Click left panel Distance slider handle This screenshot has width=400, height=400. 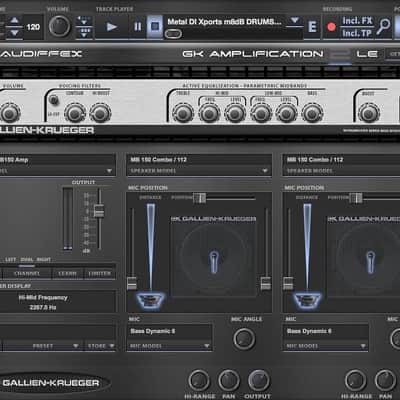click(132, 283)
